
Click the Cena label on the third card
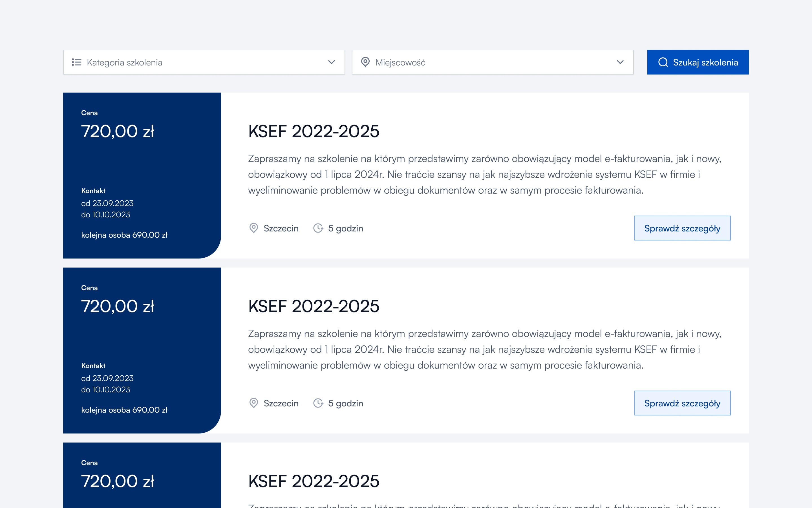[89, 463]
